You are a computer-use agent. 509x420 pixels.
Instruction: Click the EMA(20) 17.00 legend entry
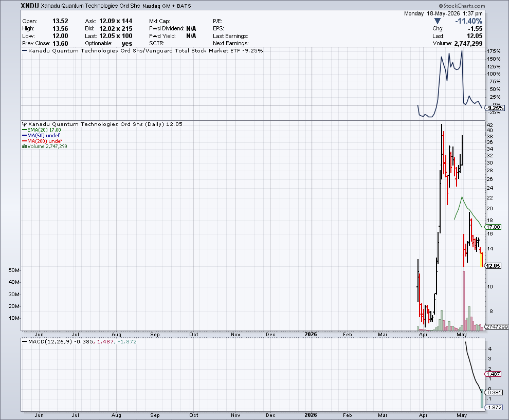tap(42, 130)
